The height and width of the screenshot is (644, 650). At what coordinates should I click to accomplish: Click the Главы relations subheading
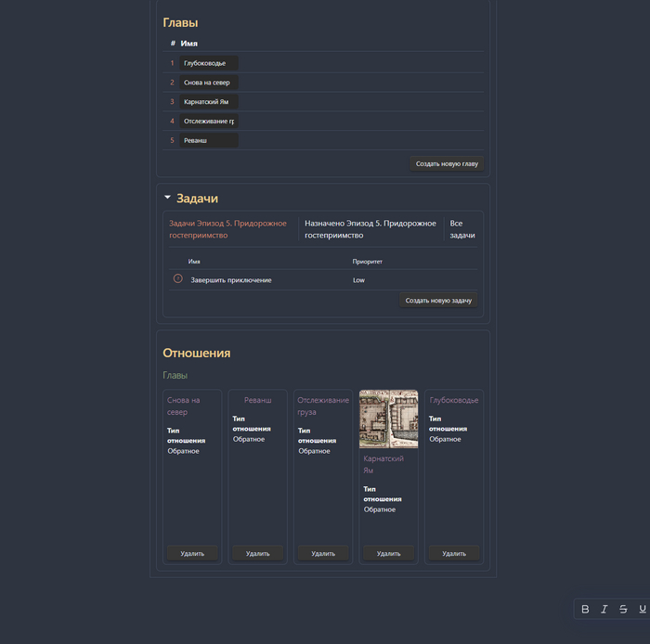pyautogui.click(x=175, y=375)
